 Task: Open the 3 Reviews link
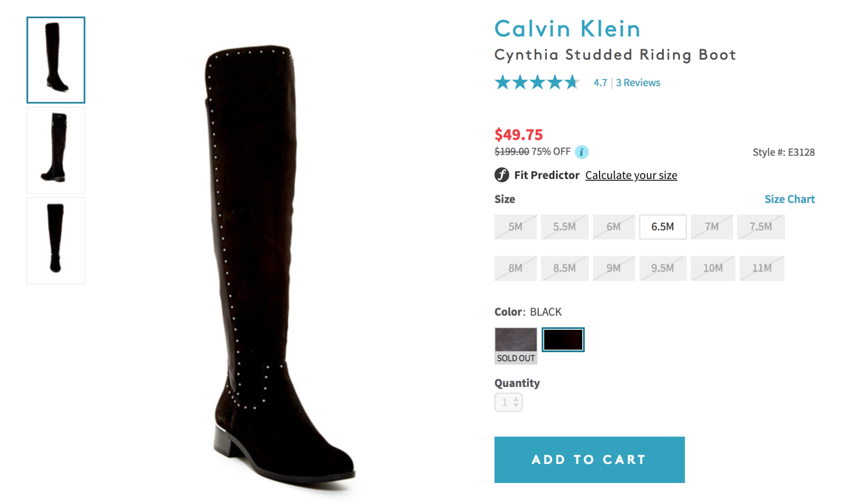click(638, 83)
